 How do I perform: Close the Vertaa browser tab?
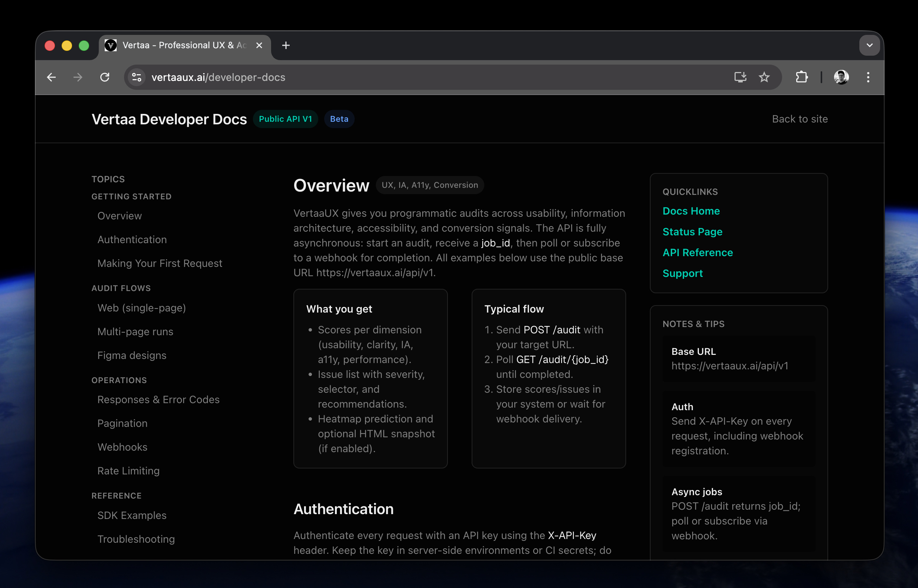[x=259, y=45]
